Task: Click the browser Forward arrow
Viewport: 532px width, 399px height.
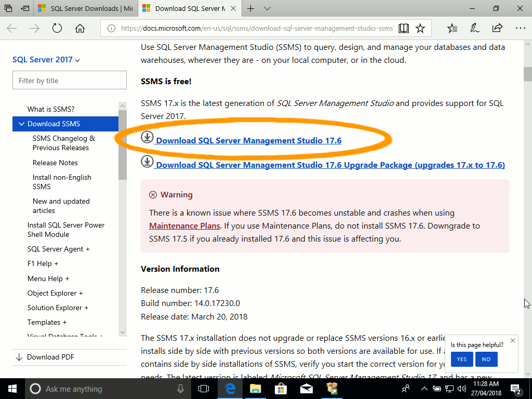Action: (35, 28)
